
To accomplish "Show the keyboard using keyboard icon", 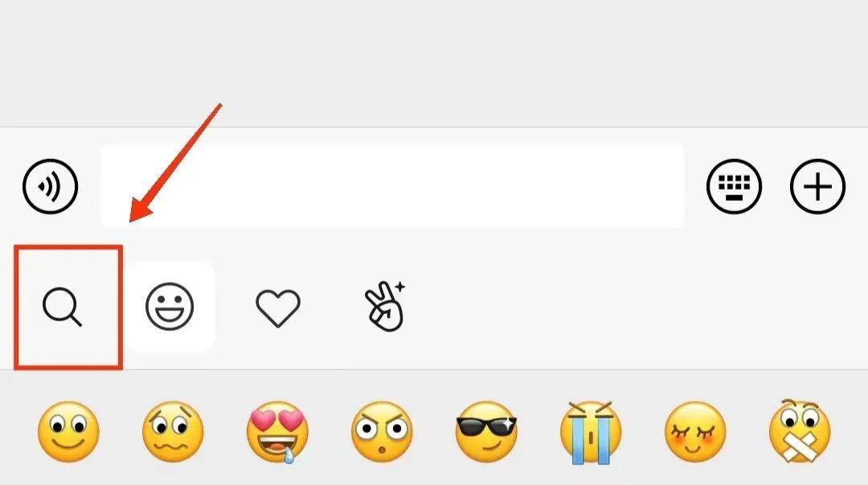I will (734, 186).
